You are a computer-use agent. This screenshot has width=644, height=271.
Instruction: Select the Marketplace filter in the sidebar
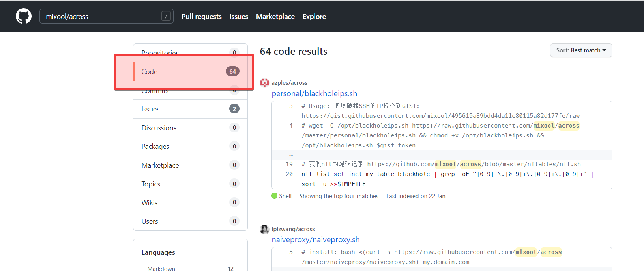[x=191, y=165]
